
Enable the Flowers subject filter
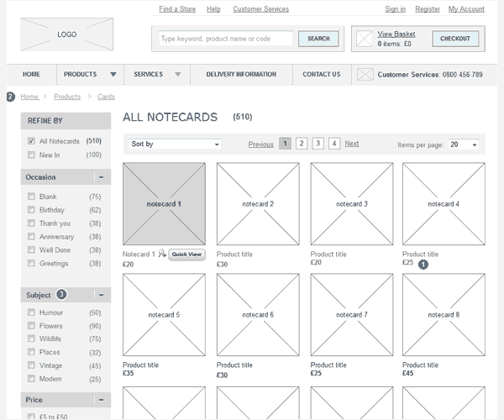31,326
